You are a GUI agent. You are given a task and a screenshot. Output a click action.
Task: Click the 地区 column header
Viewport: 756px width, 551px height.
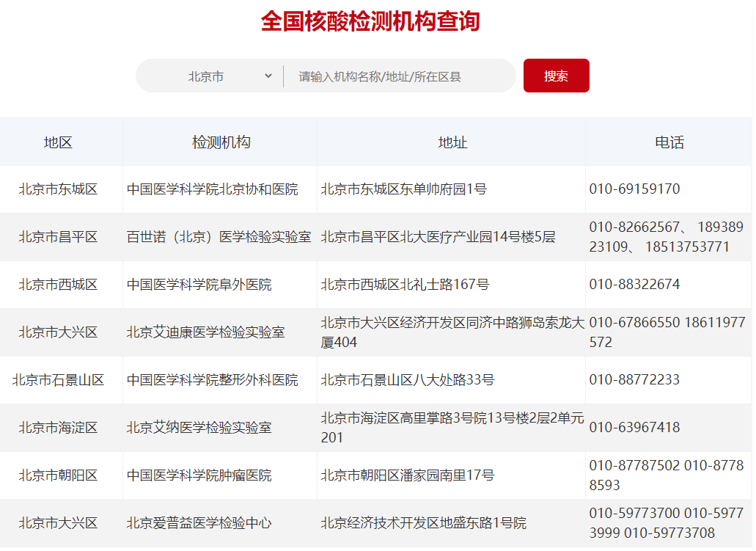pyautogui.click(x=58, y=142)
